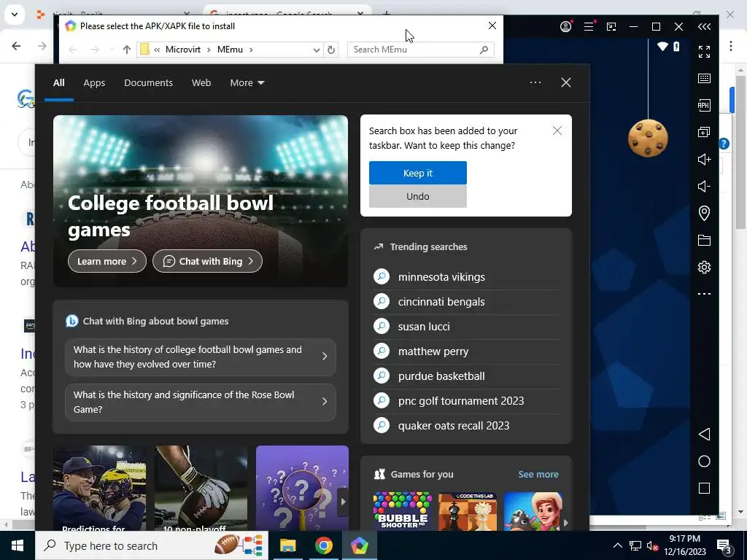Click the APK install icon in MEmu sidebar

tap(704, 105)
